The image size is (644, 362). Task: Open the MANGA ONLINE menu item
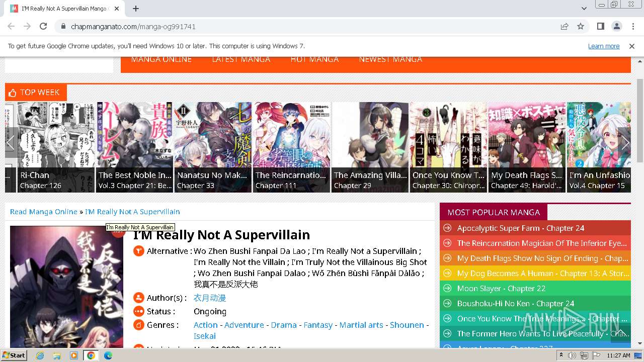[162, 59]
